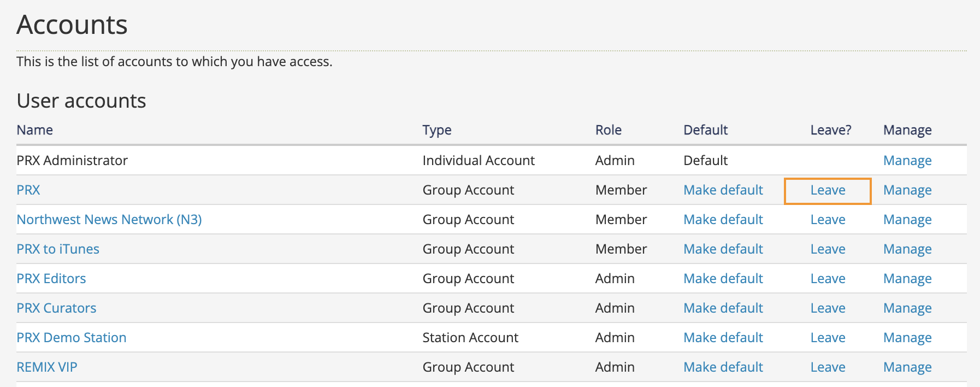This screenshot has width=980, height=387.
Task: Open the PRX Demo Station account
Action: (72, 337)
